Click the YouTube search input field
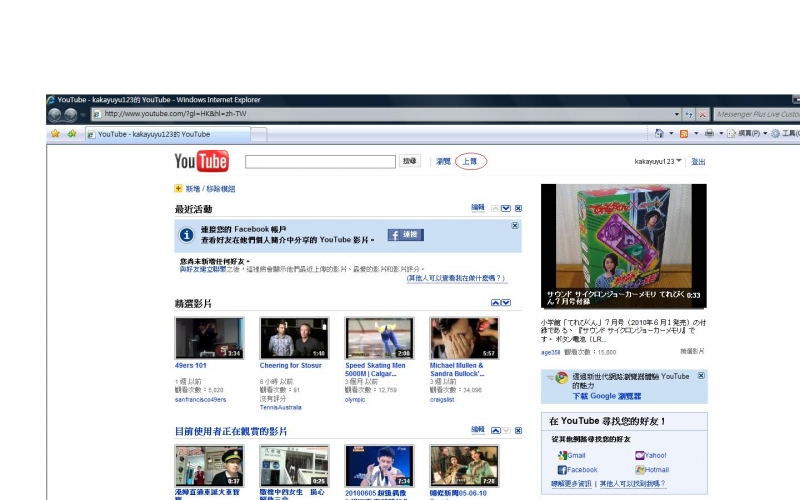 [320, 161]
